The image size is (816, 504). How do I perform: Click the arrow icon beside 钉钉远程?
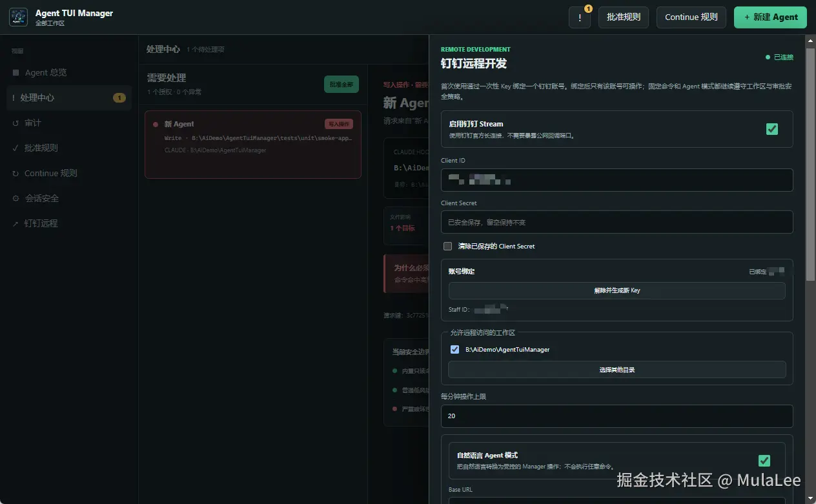15,223
